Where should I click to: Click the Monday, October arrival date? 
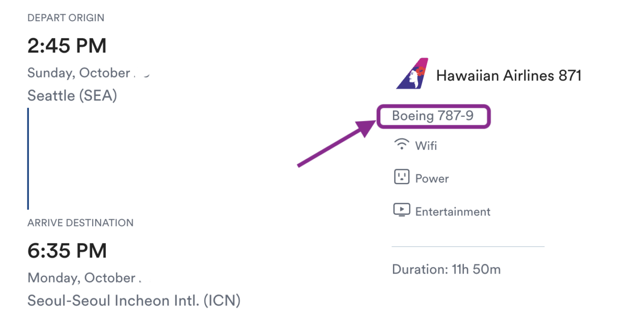82,278
